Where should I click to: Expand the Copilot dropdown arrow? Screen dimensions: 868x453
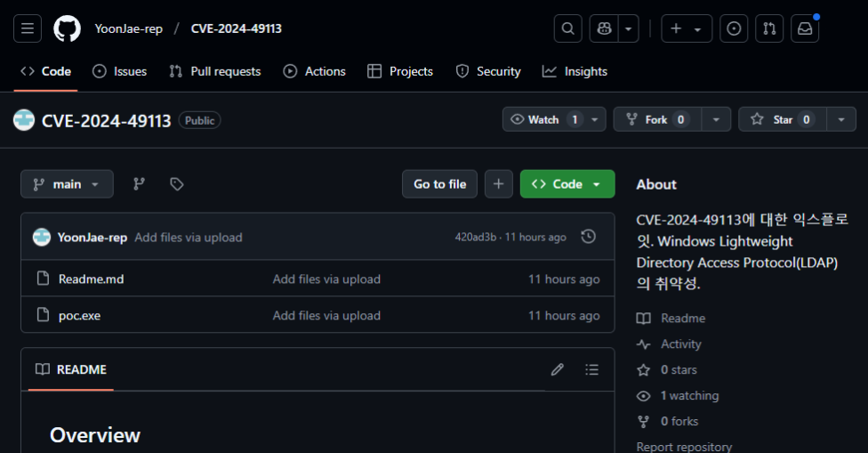(x=628, y=28)
